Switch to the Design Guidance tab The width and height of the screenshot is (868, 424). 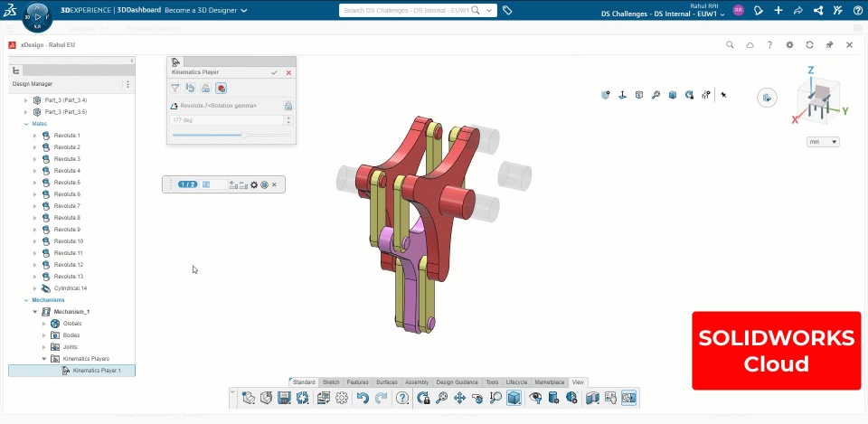pyautogui.click(x=458, y=382)
